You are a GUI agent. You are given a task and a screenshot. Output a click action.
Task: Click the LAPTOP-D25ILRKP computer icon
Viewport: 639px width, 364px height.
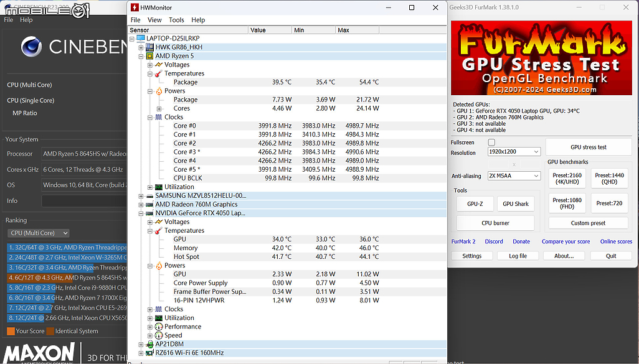point(141,39)
